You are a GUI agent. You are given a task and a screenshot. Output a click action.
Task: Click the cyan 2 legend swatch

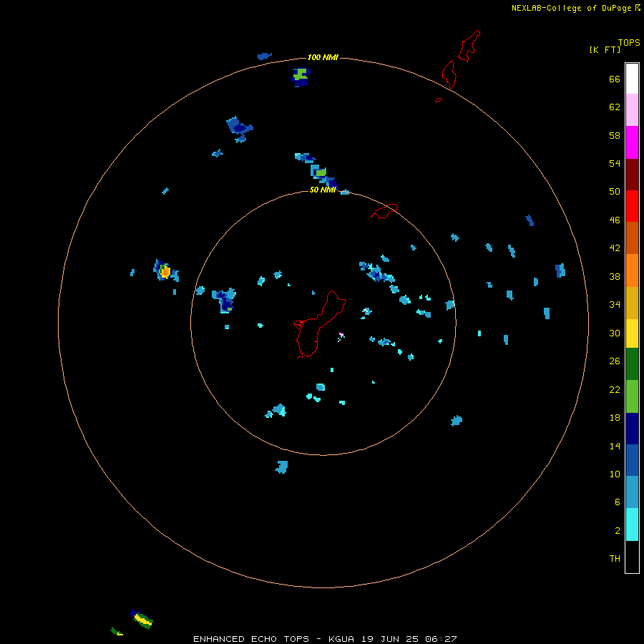tap(632, 524)
